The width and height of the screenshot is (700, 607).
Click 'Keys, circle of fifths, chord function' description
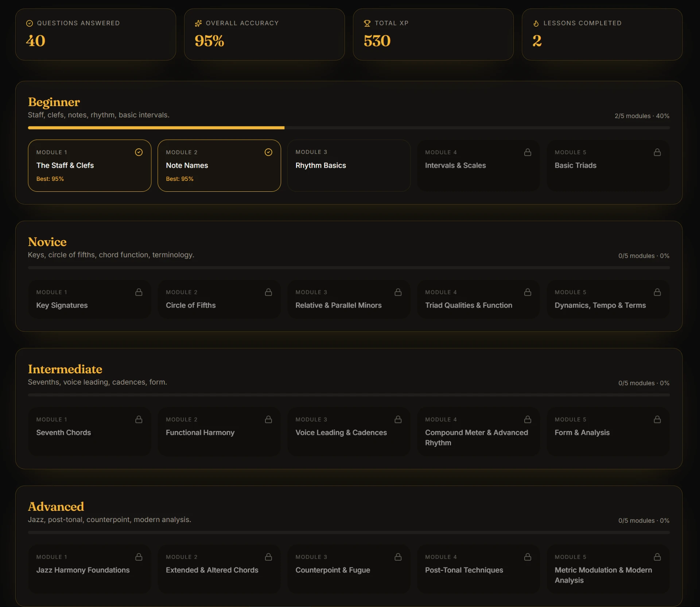pos(111,255)
